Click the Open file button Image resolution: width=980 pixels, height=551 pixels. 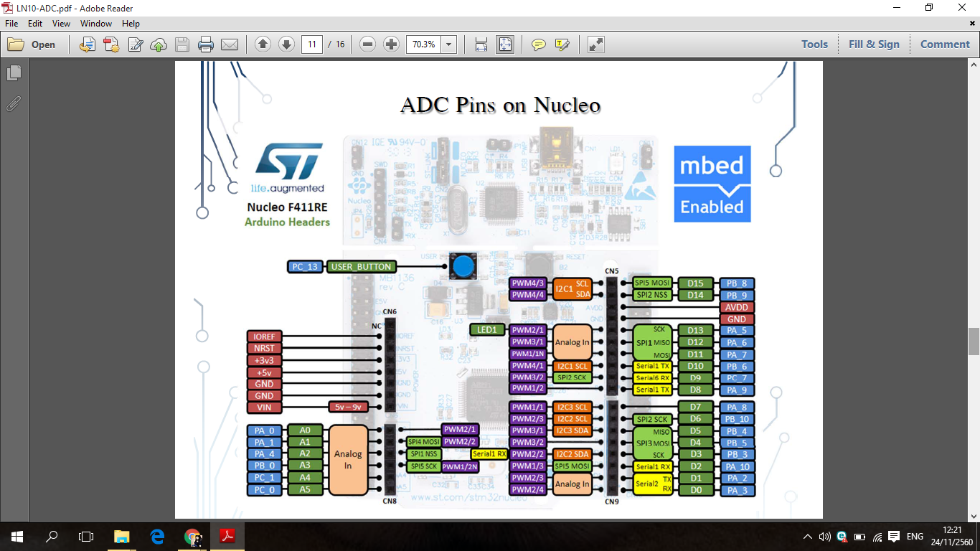pyautogui.click(x=32, y=44)
